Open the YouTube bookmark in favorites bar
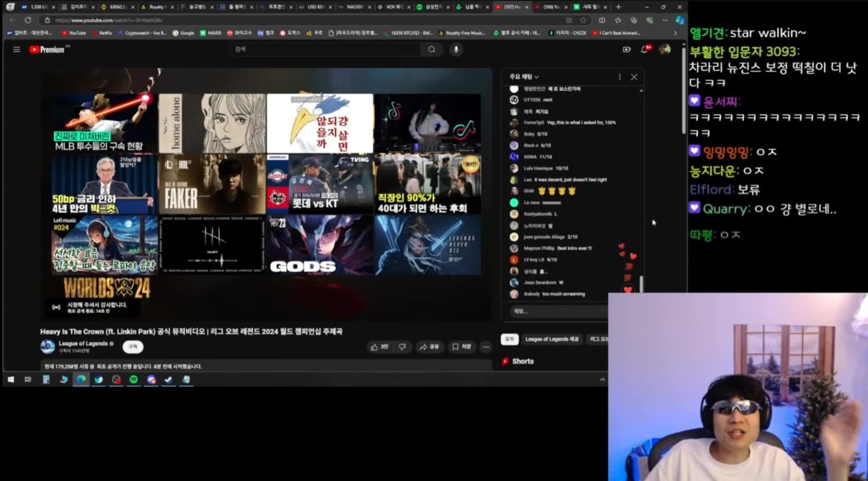 click(74, 33)
